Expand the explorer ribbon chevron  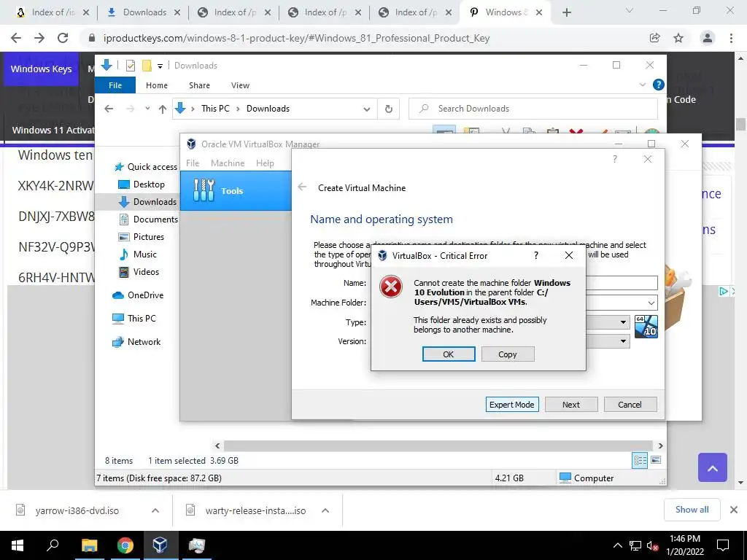point(642,85)
